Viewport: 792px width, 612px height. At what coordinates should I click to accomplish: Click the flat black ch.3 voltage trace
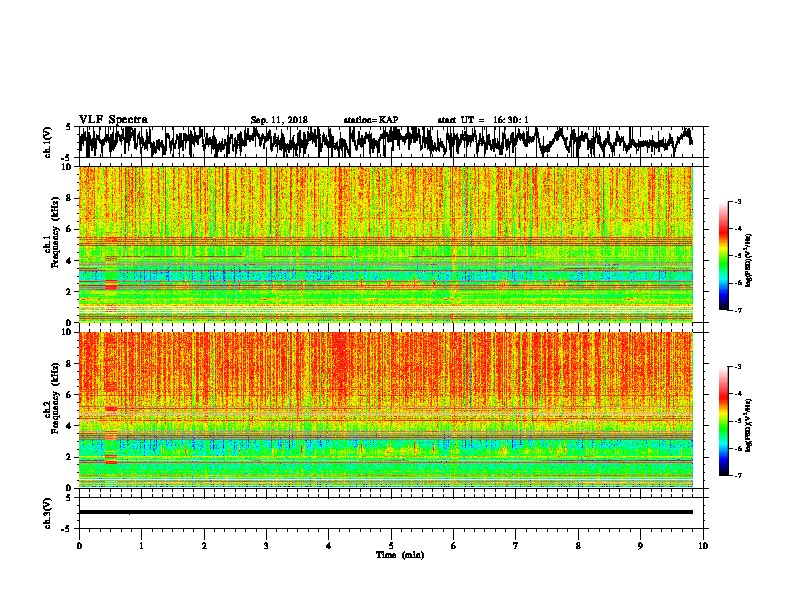tap(385, 512)
